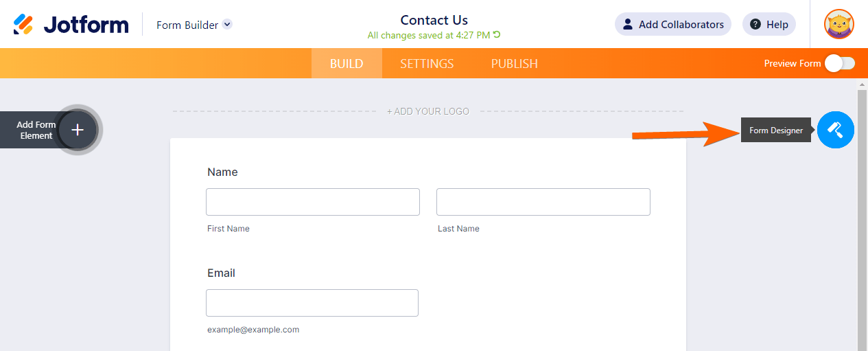The image size is (868, 351).
Task: Switch to the BUILD tab
Action: (x=347, y=64)
